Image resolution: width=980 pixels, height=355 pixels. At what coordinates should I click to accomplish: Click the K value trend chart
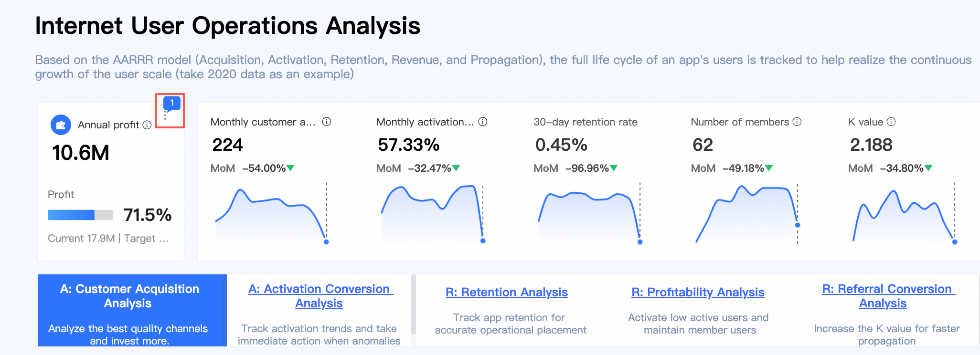904,215
